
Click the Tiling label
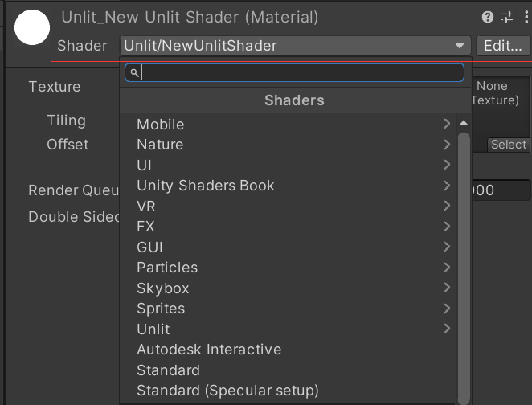click(x=67, y=121)
